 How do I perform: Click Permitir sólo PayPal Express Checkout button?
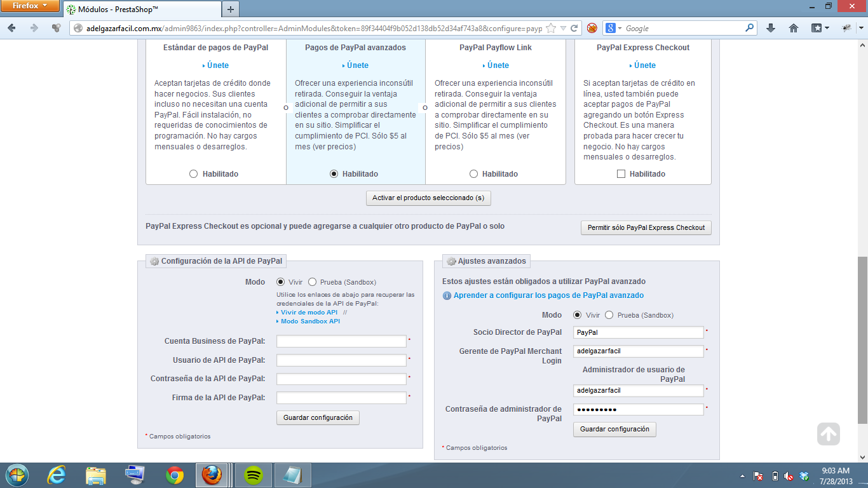click(x=646, y=227)
